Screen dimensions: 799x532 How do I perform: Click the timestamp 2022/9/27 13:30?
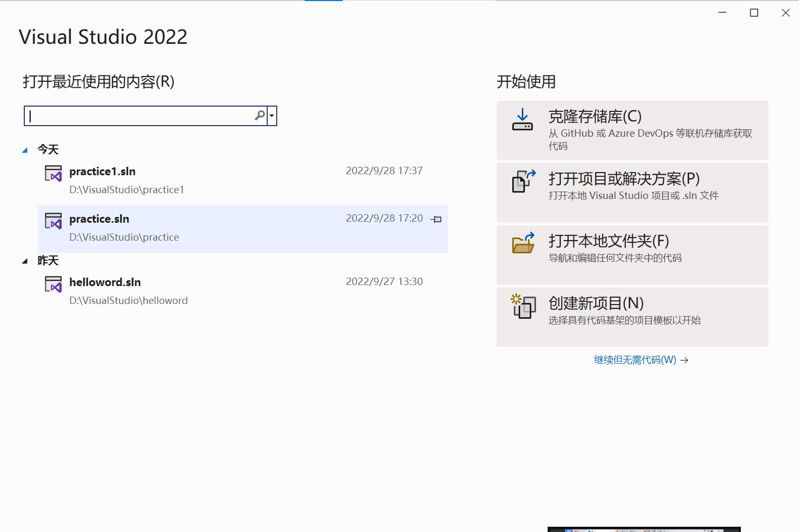384,281
